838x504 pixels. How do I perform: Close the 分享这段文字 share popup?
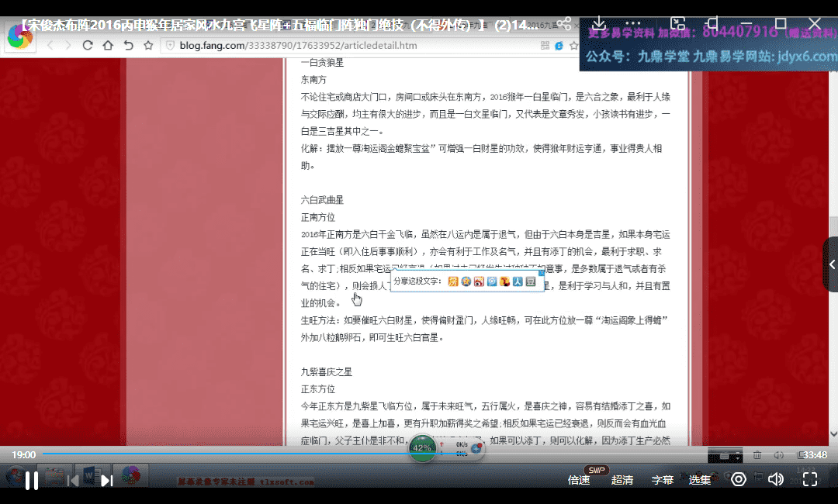click(541, 273)
